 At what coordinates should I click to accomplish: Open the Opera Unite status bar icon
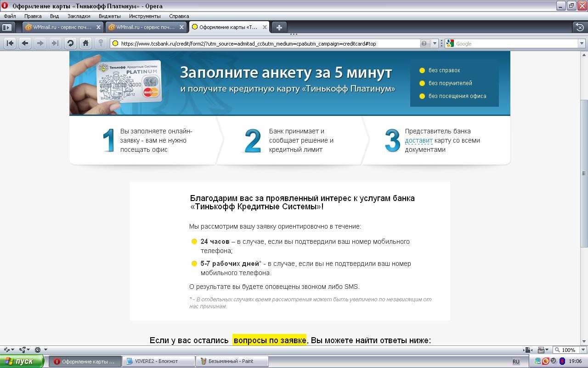(x=25, y=350)
